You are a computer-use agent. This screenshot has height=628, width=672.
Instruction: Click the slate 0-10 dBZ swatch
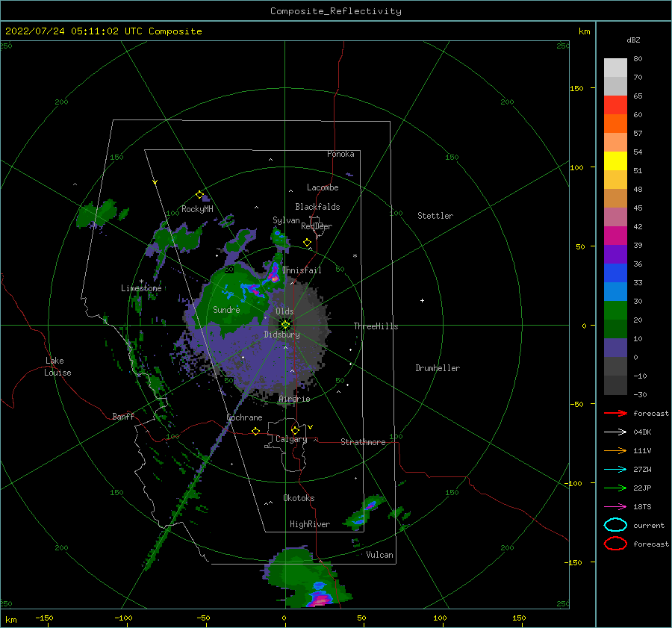[x=615, y=348]
